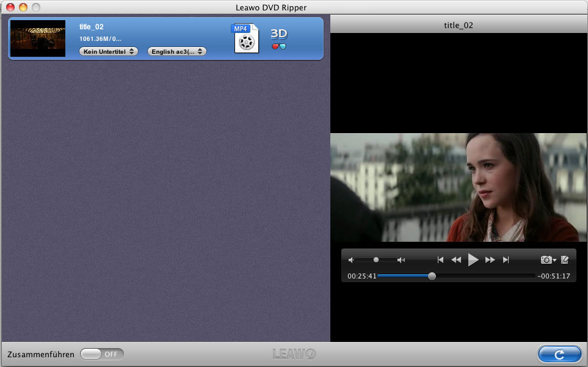Open the video edit icon in the player

pos(565,260)
